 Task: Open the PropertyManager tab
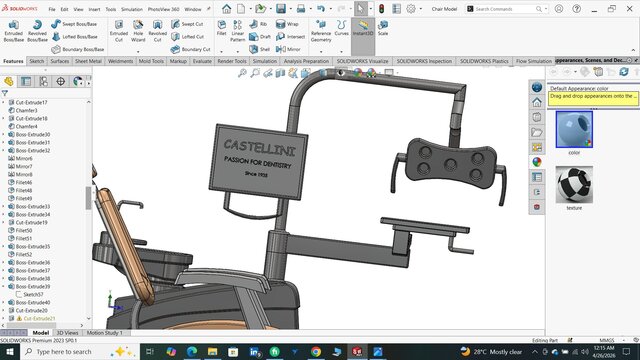pyautogui.click(x=26, y=82)
